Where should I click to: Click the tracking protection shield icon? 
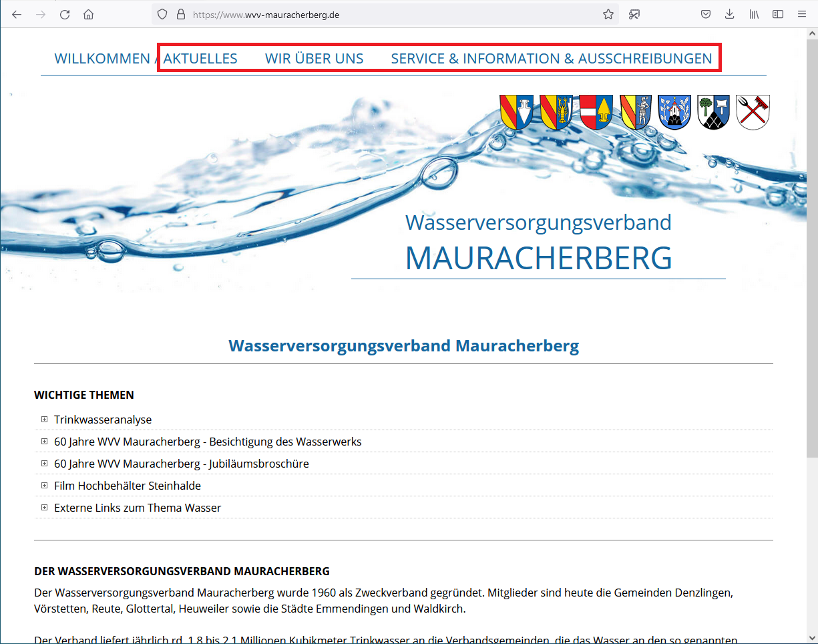pyautogui.click(x=162, y=14)
